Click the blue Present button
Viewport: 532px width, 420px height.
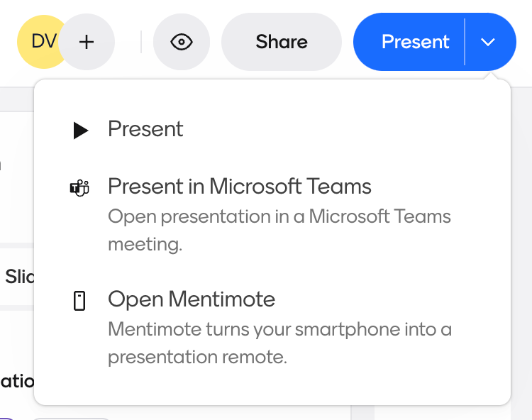click(415, 42)
